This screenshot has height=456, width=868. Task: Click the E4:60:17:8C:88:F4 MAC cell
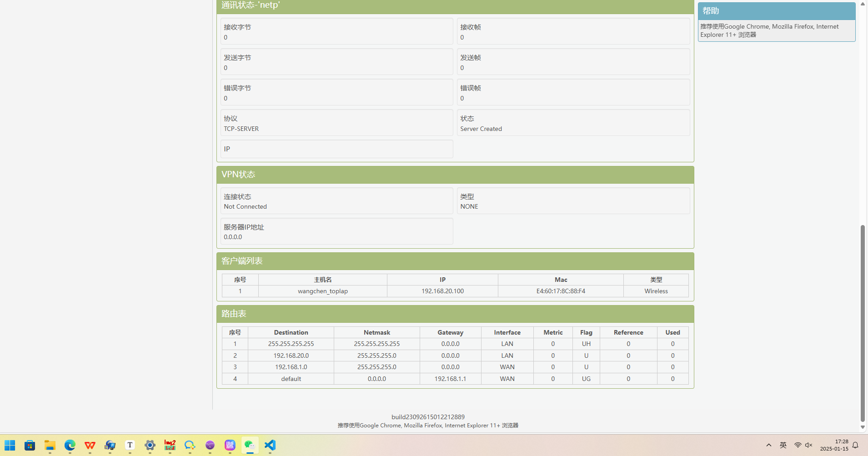coord(561,291)
